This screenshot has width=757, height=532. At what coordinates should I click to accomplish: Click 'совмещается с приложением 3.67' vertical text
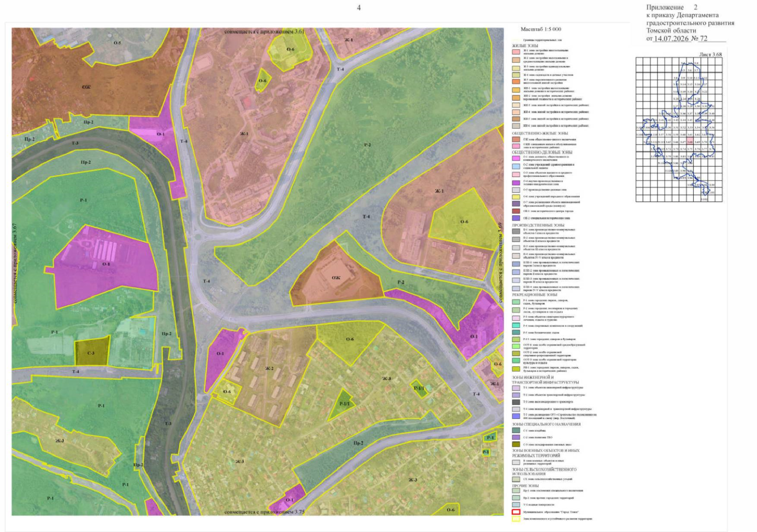[15, 263]
